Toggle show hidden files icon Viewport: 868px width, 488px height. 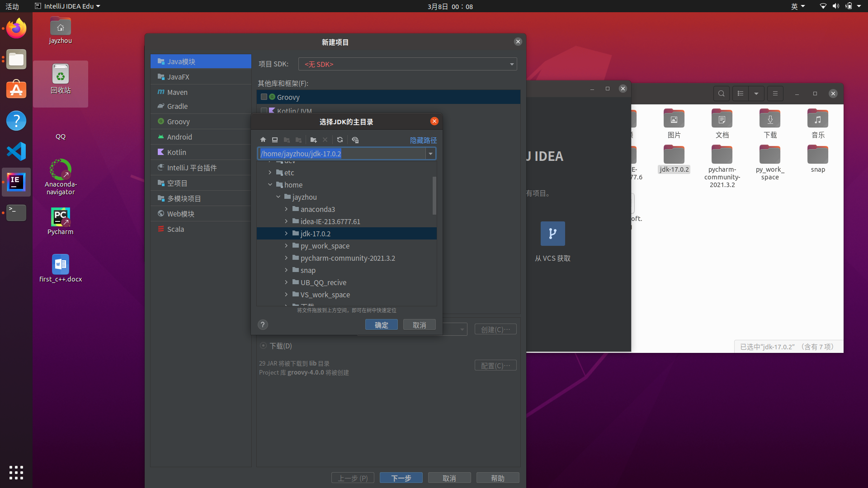pyautogui.click(x=355, y=140)
